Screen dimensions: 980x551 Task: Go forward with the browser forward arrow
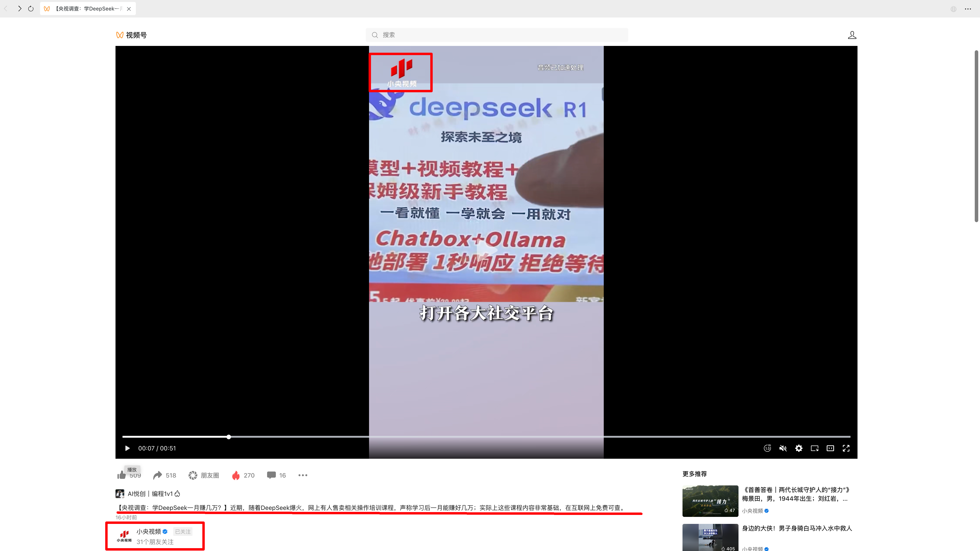click(19, 9)
